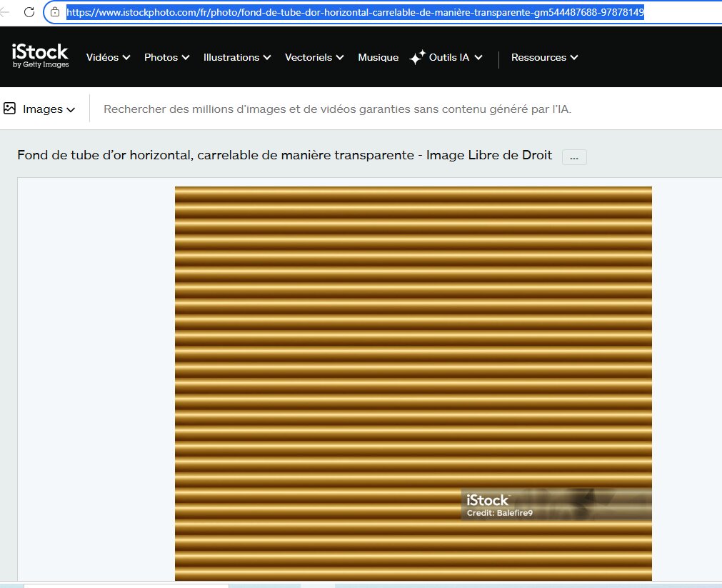722x588 pixels.
Task: Expand the Photos menu
Action: (166, 57)
